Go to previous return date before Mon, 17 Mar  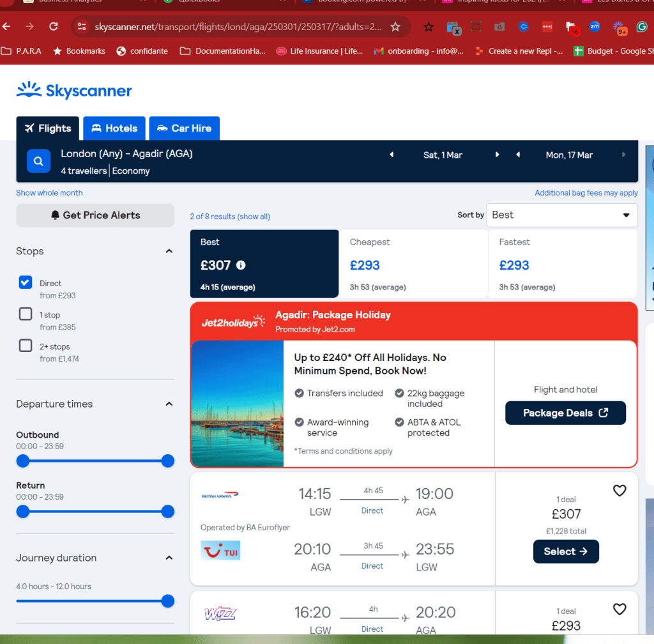pyautogui.click(x=518, y=155)
